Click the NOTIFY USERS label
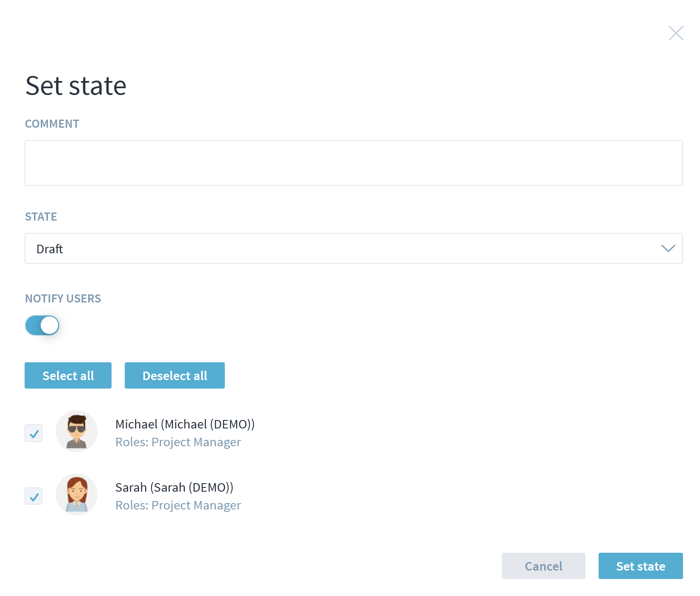This screenshot has width=700, height=596. [x=63, y=299]
